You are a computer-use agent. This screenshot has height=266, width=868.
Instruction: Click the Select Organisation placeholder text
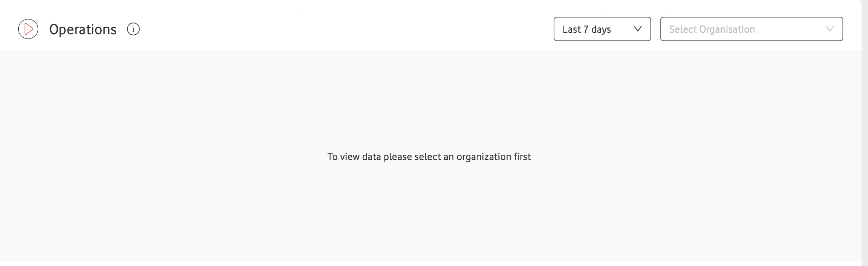713,29
